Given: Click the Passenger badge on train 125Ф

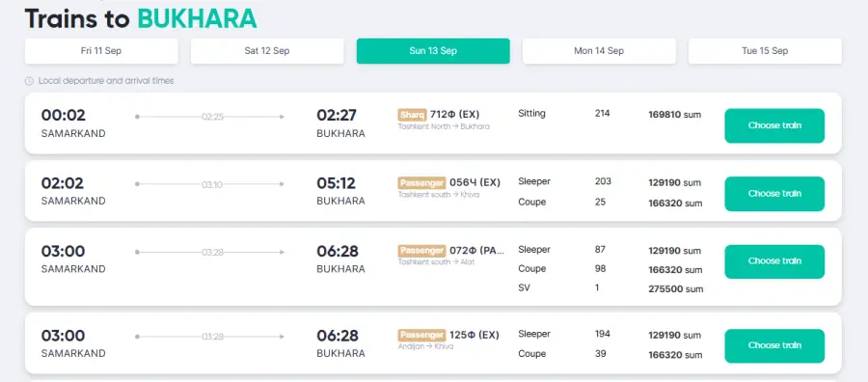Looking at the screenshot, I should [421, 335].
